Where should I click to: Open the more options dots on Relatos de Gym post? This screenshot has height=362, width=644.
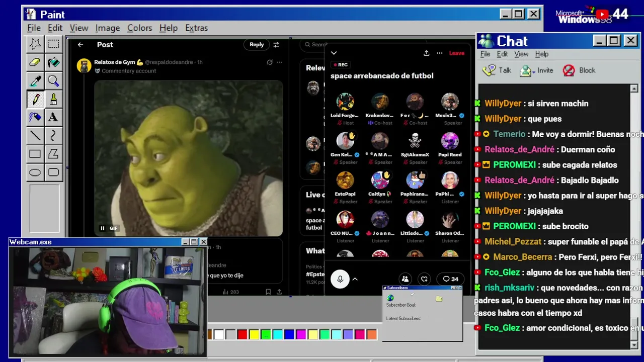click(279, 62)
